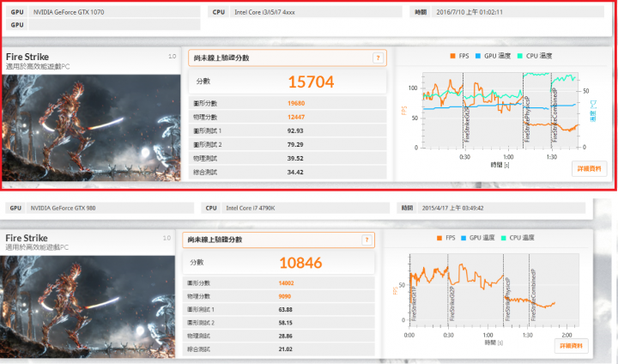
Task: Click graphics score value 19680
Action: (x=296, y=103)
